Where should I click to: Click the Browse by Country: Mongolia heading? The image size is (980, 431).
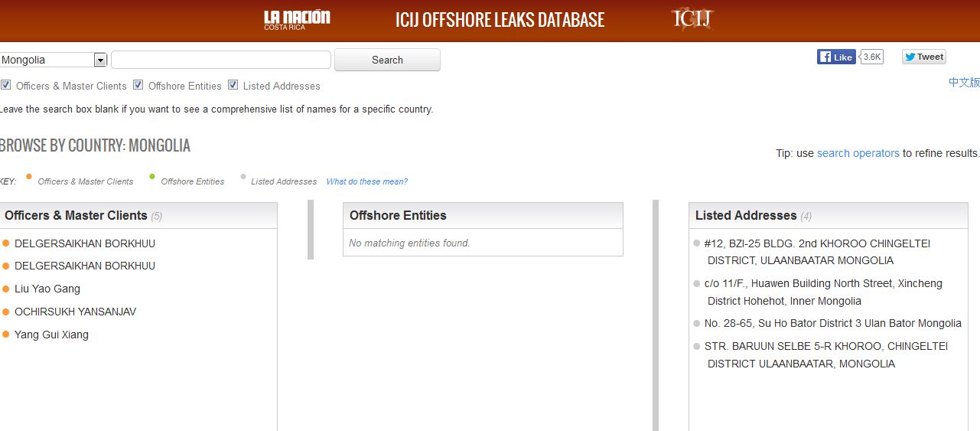[x=95, y=145]
